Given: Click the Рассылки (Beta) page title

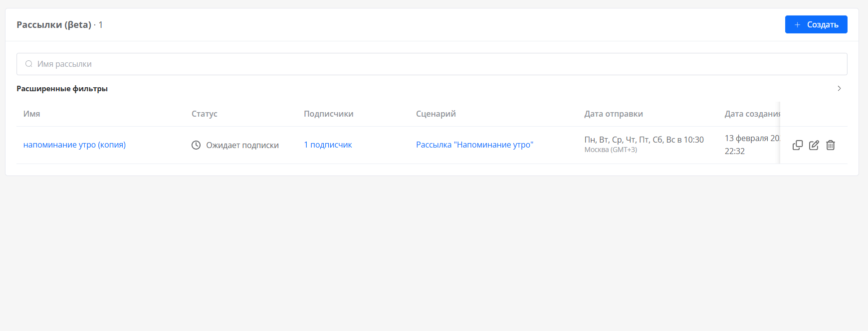Looking at the screenshot, I should (x=54, y=25).
